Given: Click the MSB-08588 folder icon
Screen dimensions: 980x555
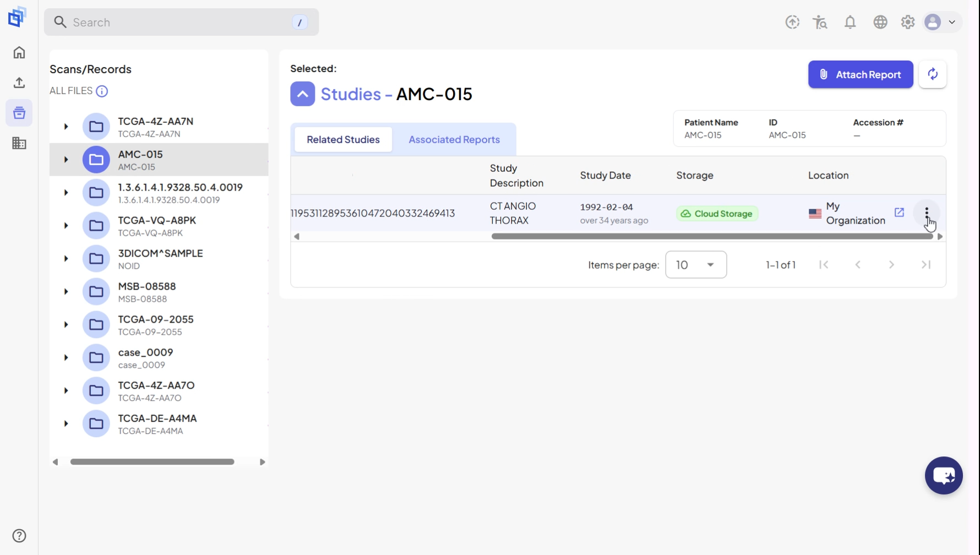Looking at the screenshot, I should coord(96,292).
